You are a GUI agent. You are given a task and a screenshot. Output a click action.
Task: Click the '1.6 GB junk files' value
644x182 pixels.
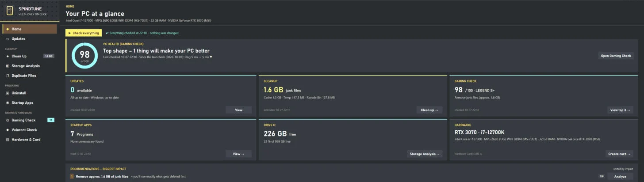(x=282, y=90)
